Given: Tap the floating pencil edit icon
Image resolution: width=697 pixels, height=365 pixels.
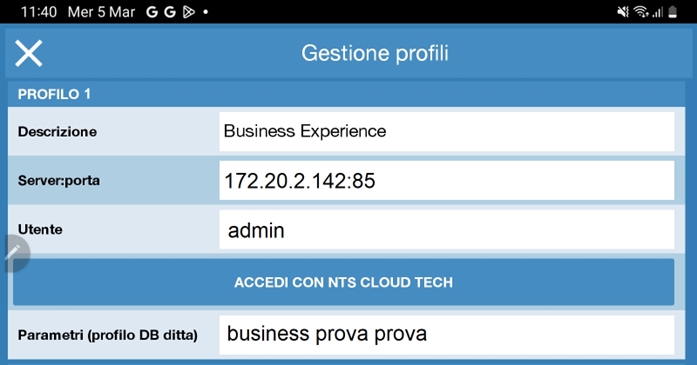Looking at the screenshot, I should (x=14, y=253).
